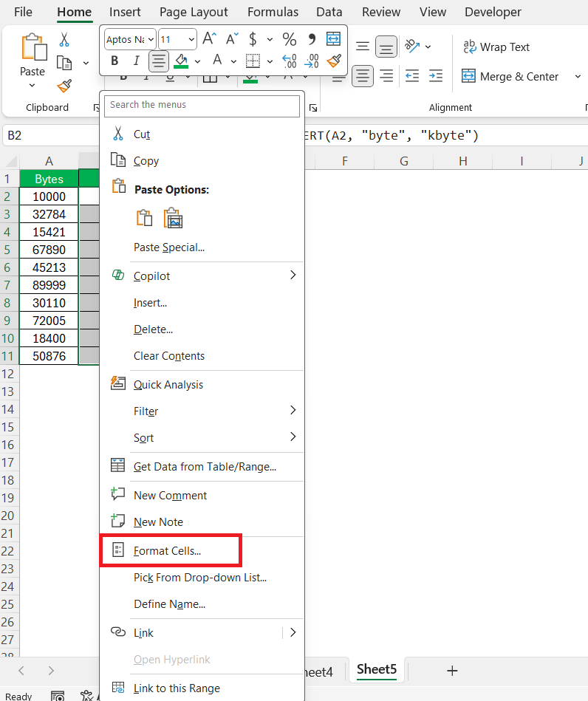The image size is (588, 701).
Task: Increase font size in mini toolbar
Action: click(209, 39)
